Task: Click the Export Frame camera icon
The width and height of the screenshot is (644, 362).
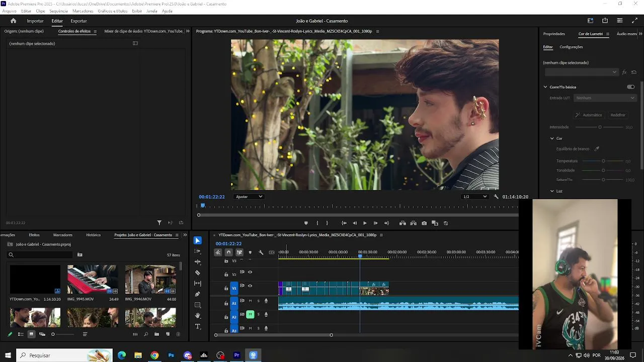Action: click(x=424, y=223)
